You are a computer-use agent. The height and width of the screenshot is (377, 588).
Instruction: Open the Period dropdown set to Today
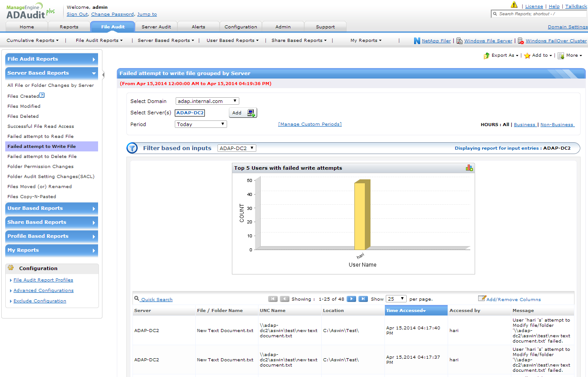coord(201,124)
